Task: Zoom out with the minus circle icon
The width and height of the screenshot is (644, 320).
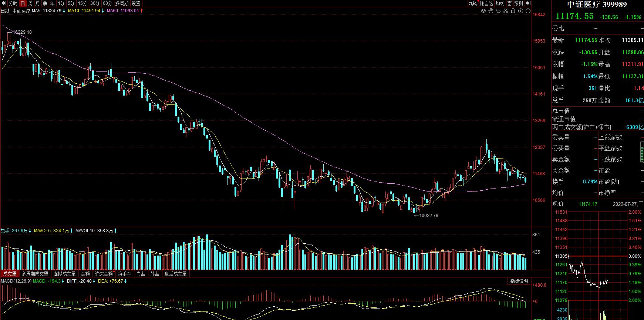Action: click(528, 11)
